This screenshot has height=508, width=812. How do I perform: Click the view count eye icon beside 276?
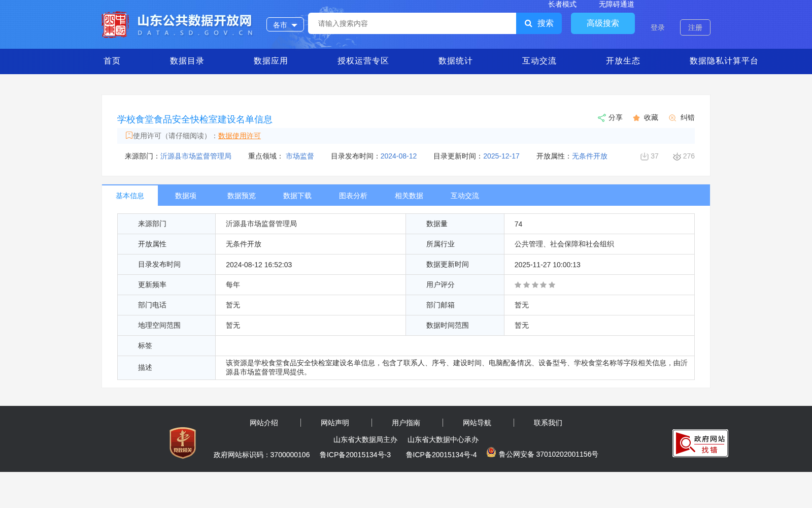click(x=677, y=156)
